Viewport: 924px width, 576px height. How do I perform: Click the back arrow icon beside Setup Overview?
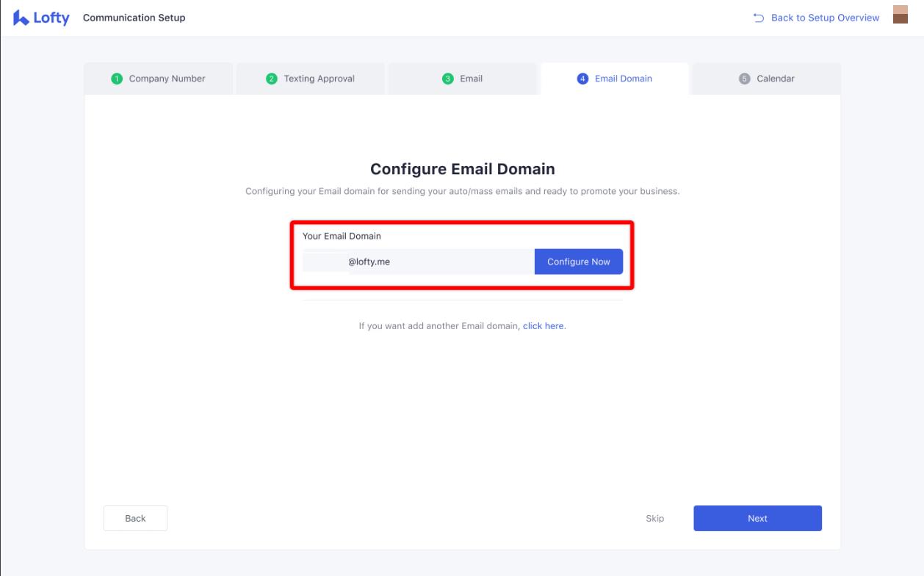[759, 18]
